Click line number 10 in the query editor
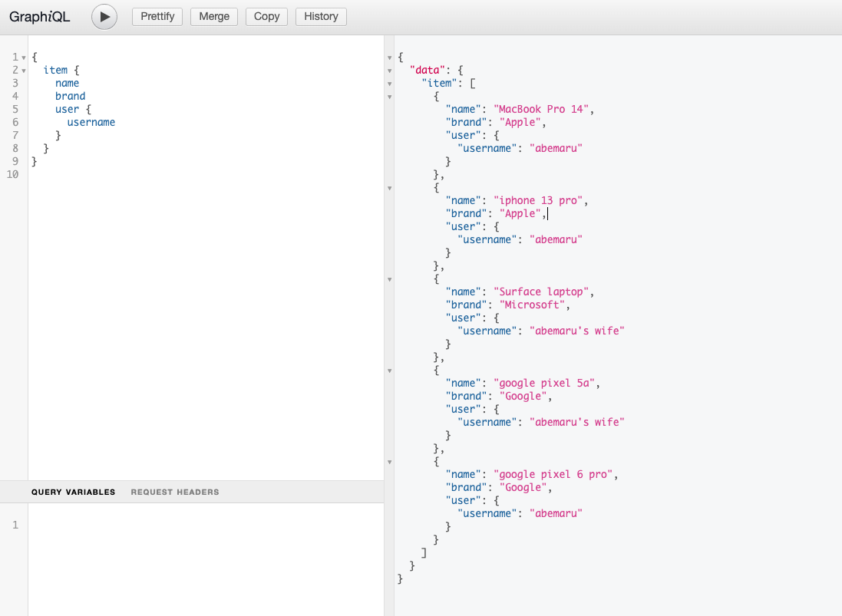This screenshot has height=616, width=842. coord(12,174)
